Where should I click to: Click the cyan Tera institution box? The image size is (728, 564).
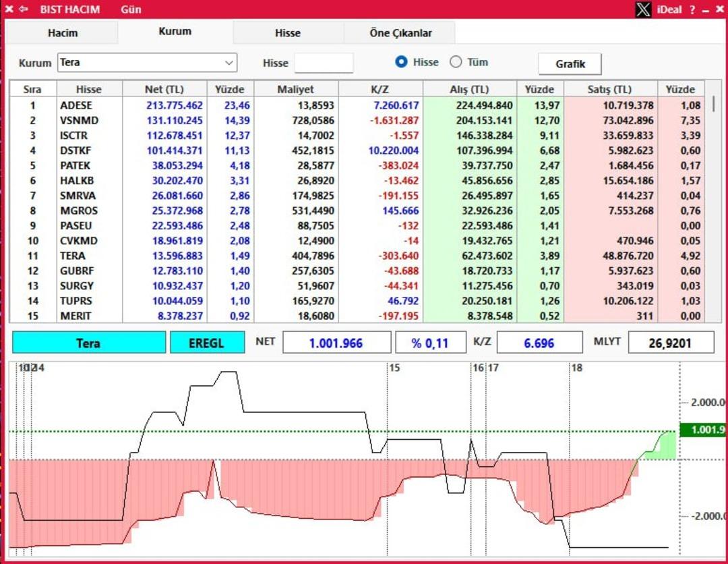89,343
